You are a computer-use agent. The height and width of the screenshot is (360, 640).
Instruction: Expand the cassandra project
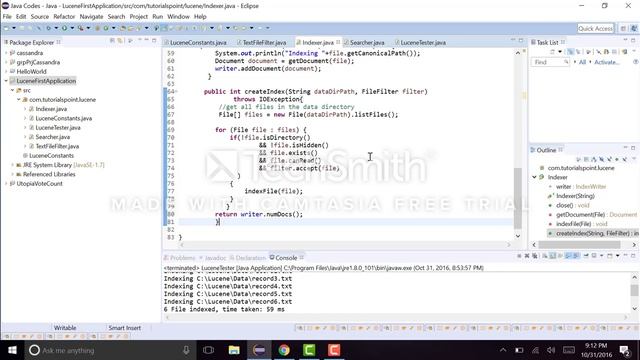(x=6, y=53)
